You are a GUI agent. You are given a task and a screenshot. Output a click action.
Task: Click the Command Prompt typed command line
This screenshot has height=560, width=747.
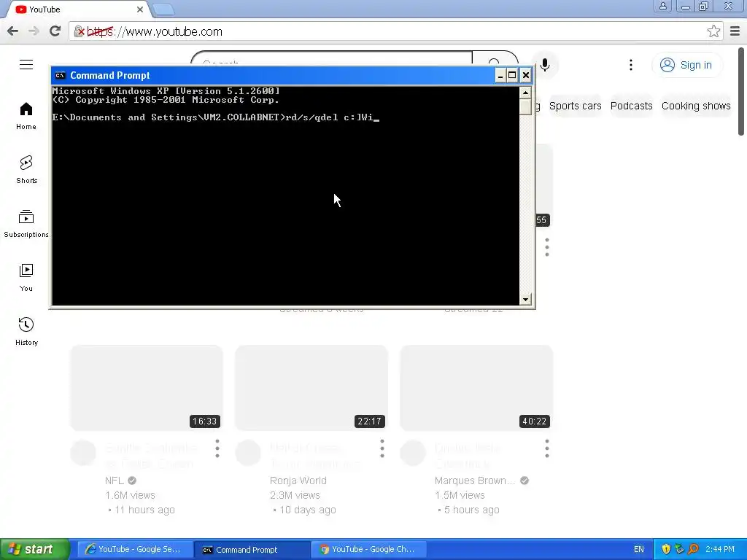pyautogui.click(x=215, y=117)
